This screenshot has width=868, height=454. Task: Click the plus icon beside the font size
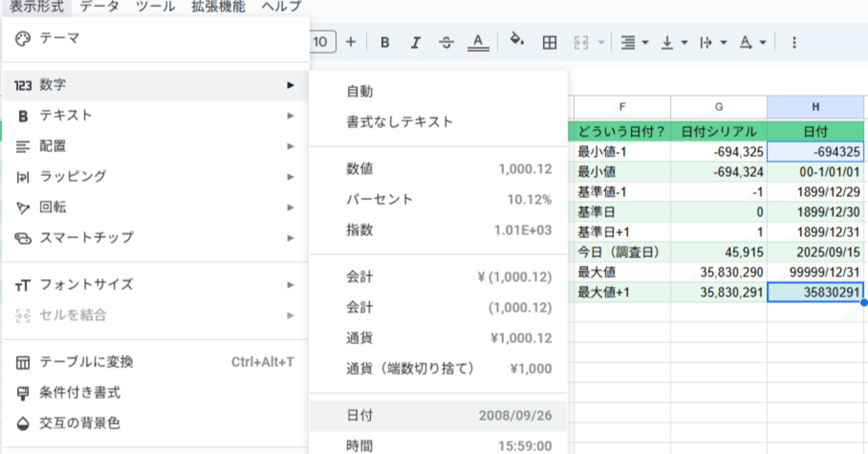click(x=351, y=41)
